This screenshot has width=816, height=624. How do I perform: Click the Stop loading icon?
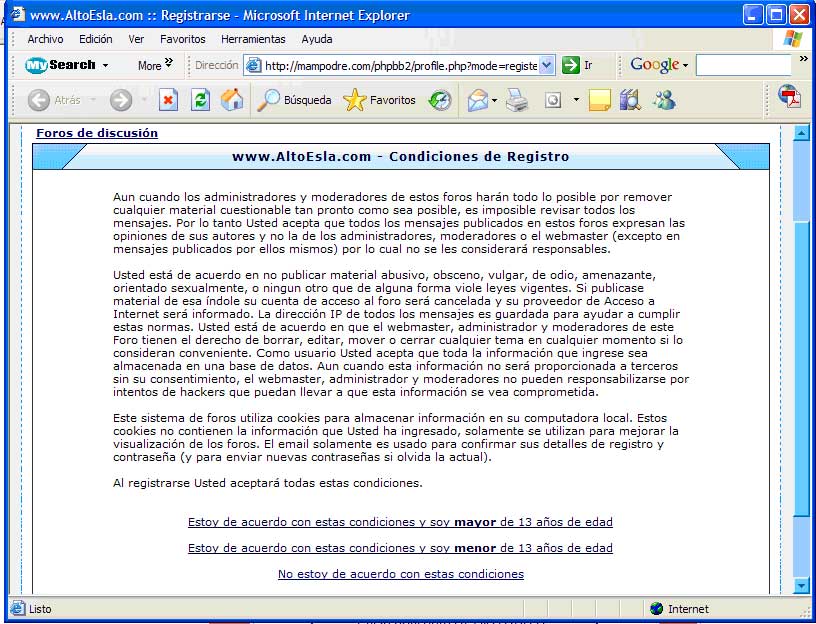(x=168, y=100)
